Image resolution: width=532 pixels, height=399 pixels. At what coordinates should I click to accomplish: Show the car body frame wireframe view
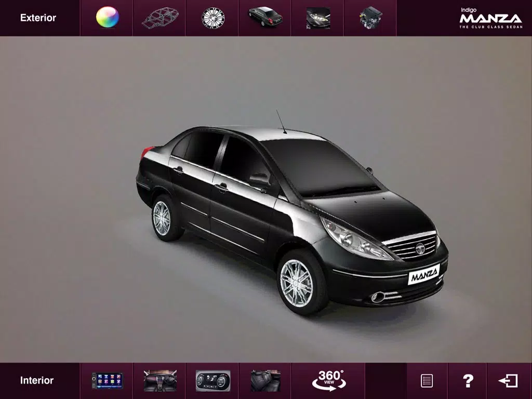tap(160, 18)
